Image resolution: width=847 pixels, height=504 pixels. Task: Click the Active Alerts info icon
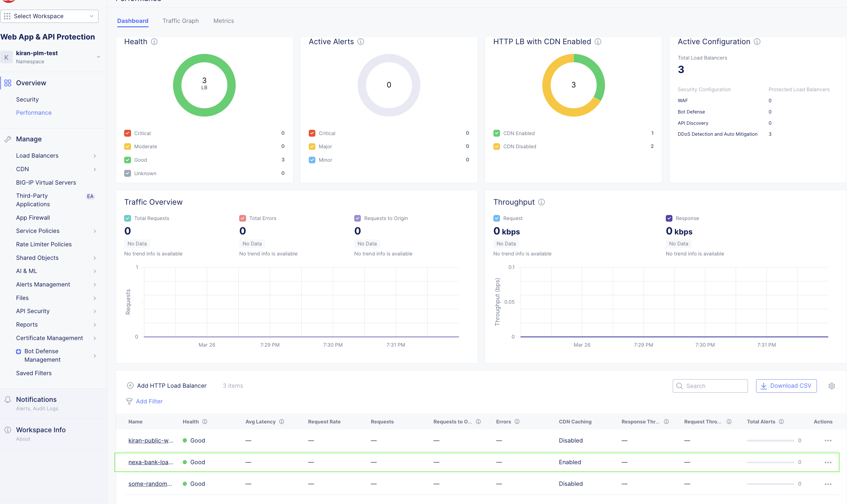click(x=361, y=41)
